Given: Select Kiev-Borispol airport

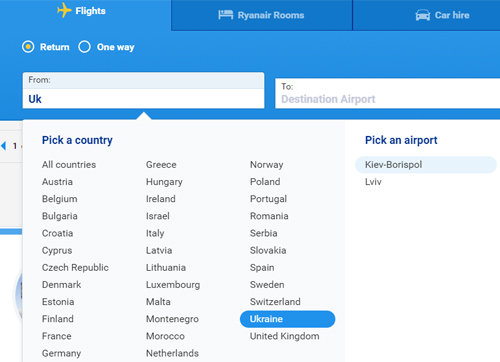Looking at the screenshot, I should (x=426, y=165).
